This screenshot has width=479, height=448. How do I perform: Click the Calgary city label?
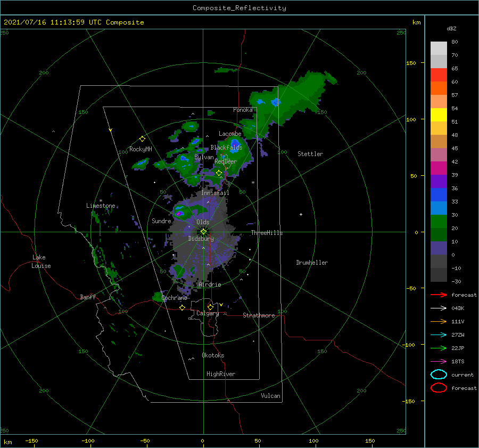click(208, 313)
